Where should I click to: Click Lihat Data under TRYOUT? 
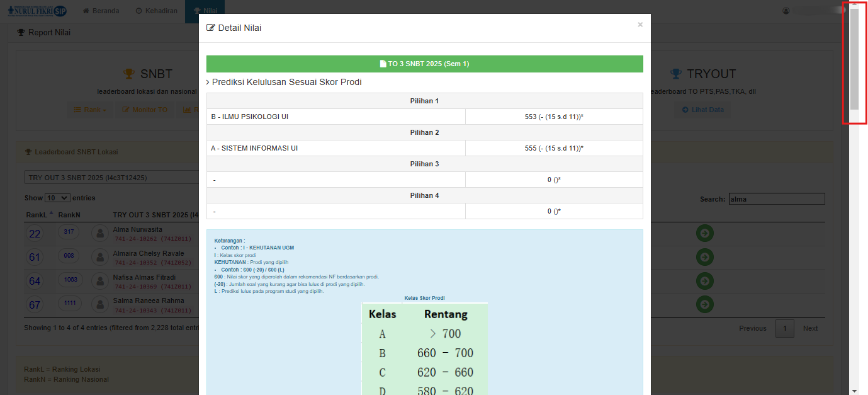(x=703, y=110)
